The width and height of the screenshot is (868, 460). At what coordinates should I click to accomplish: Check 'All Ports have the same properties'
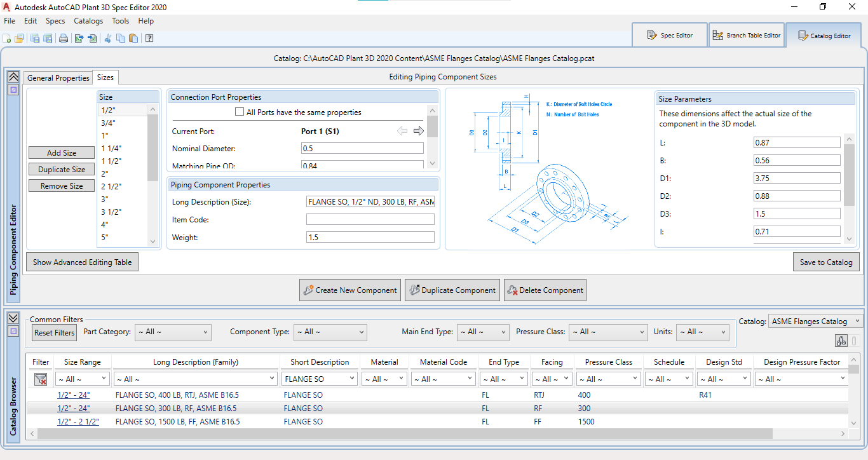click(x=240, y=112)
